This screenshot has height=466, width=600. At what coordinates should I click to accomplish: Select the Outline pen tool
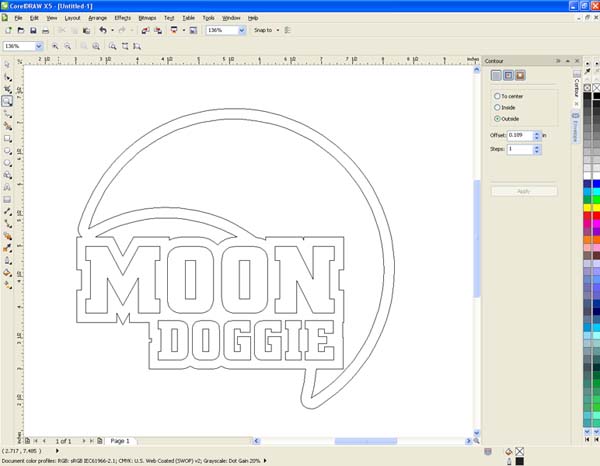coord(7,261)
